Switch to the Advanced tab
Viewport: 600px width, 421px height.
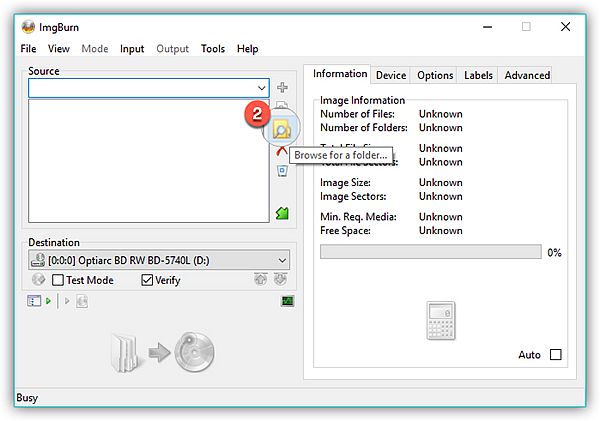527,75
